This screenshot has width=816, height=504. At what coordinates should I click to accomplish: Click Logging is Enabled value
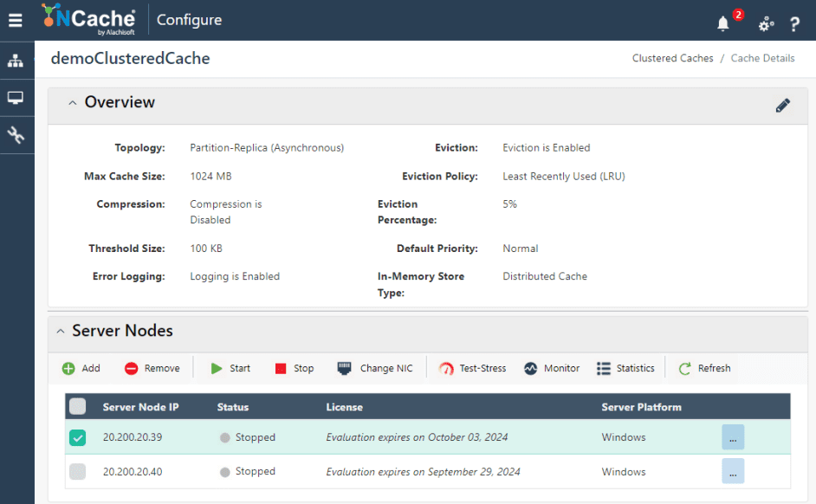click(235, 276)
